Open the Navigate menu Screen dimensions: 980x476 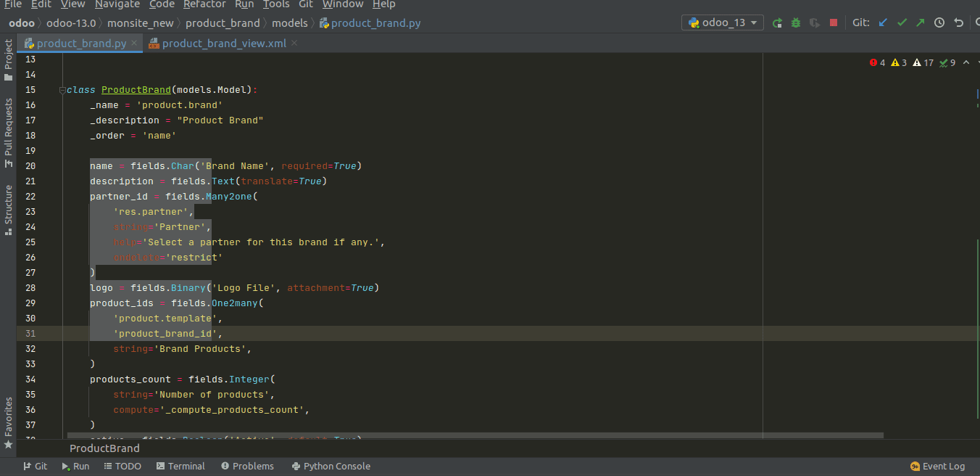tap(117, 4)
